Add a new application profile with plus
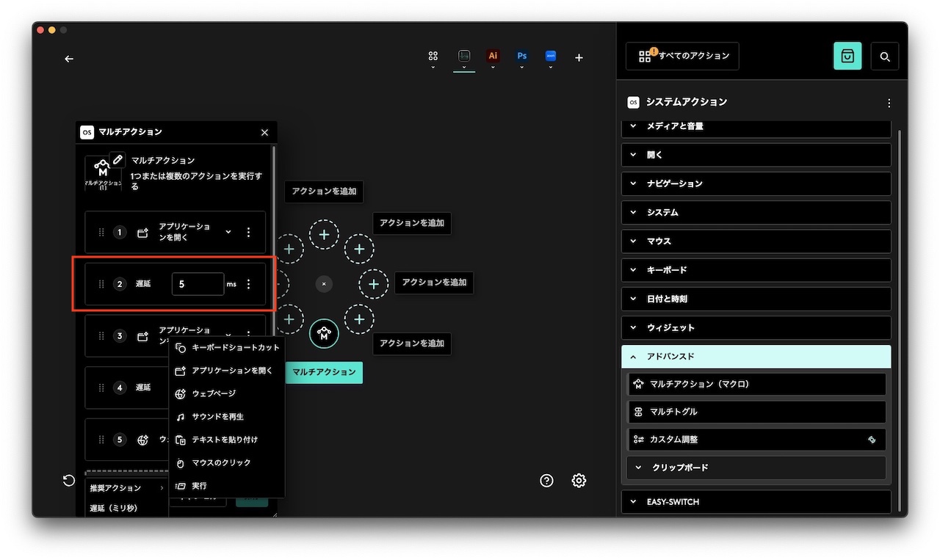 [x=579, y=57]
